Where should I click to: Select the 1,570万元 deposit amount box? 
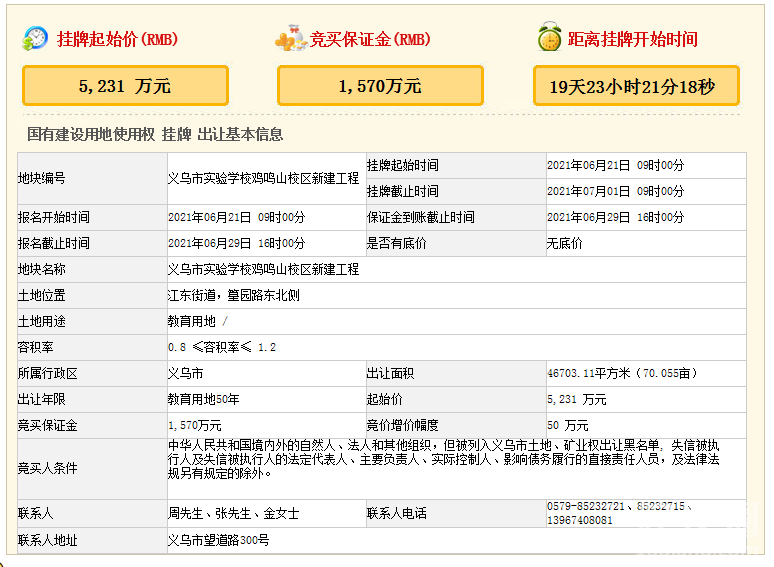click(x=380, y=86)
